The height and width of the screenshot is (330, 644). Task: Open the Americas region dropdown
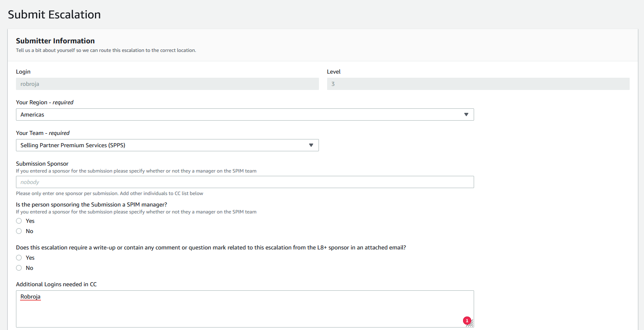point(244,114)
